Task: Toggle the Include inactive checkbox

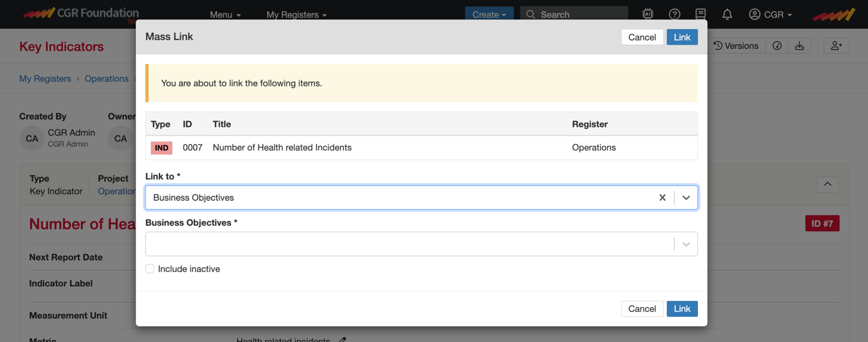Action: point(150,269)
